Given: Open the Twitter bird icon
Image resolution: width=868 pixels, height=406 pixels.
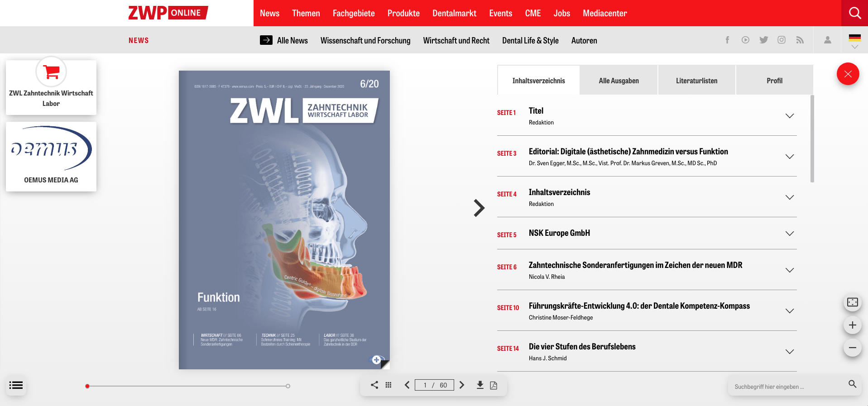Looking at the screenshot, I should tap(764, 40).
